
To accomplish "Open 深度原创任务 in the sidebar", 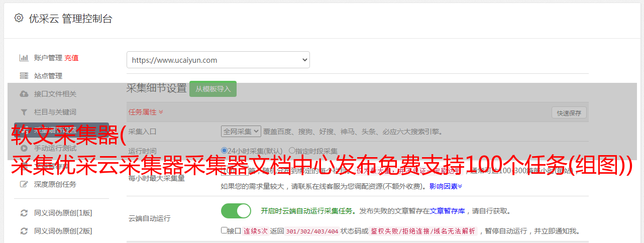I will 55,184.
